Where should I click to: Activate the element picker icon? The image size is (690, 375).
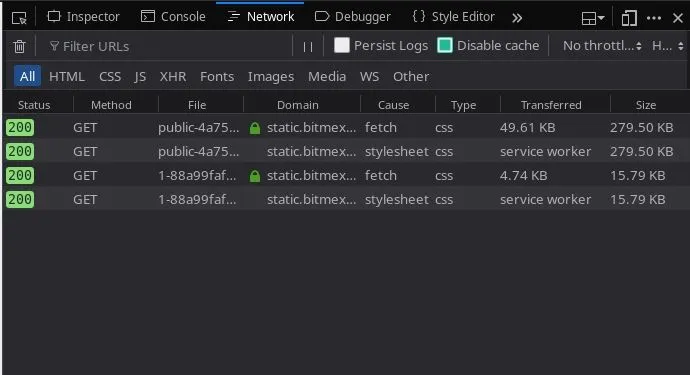(19, 18)
